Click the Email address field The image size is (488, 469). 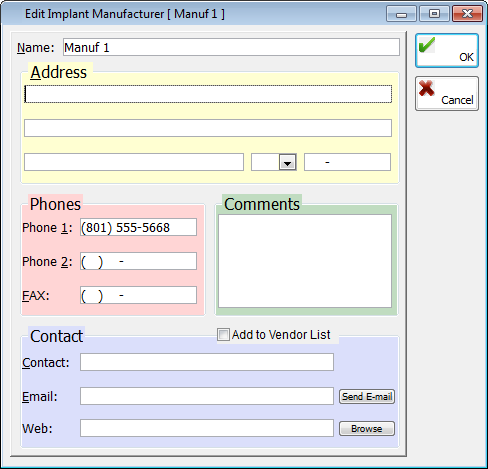tap(207, 396)
